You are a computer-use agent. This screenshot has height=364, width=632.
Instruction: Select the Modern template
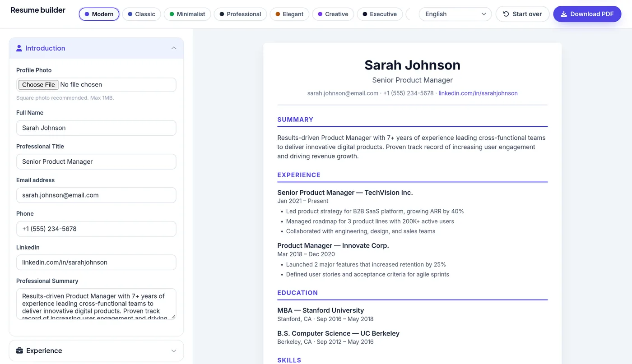point(99,14)
